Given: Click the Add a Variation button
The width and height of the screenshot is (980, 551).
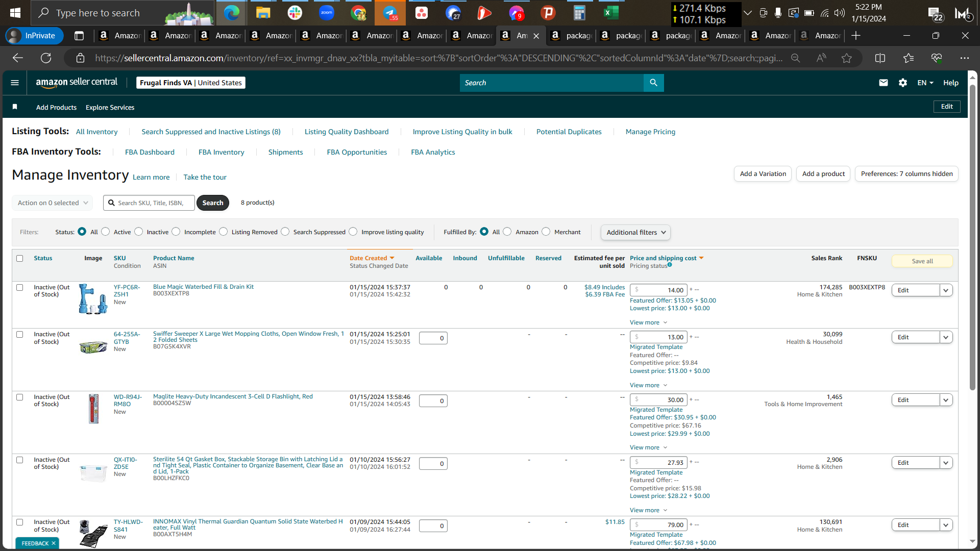Looking at the screenshot, I should pyautogui.click(x=763, y=174).
